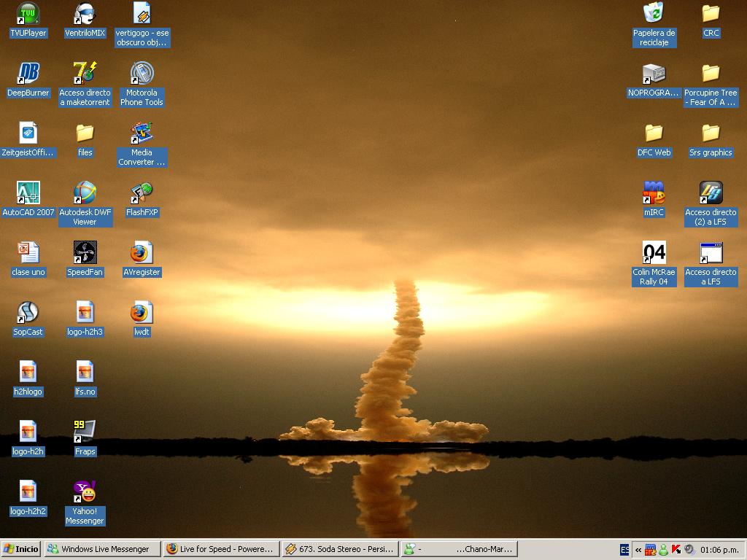The height and width of the screenshot is (560, 747).
Task: Switch to Windows Live Messenger taskbar window
Action: click(102, 549)
